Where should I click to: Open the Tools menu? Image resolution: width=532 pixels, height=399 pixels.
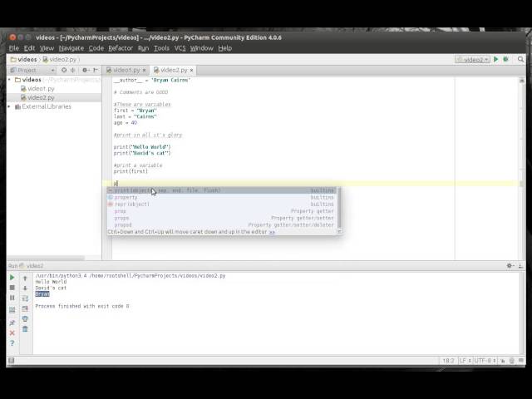pyautogui.click(x=161, y=48)
